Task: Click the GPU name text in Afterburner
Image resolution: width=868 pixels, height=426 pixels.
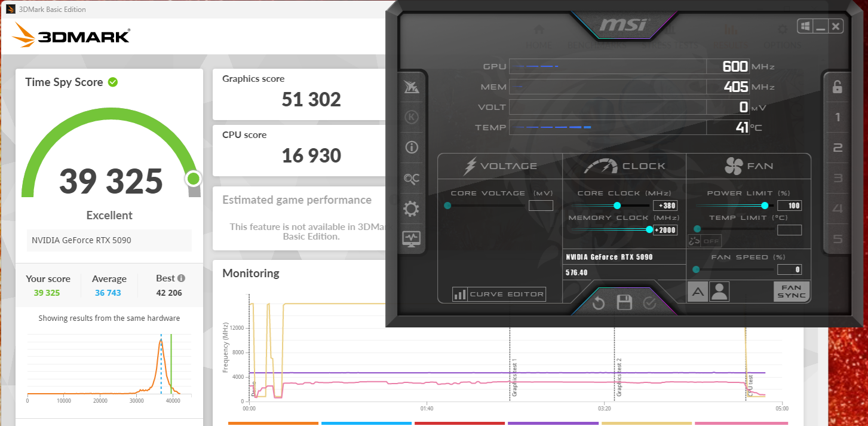Action: click(609, 257)
